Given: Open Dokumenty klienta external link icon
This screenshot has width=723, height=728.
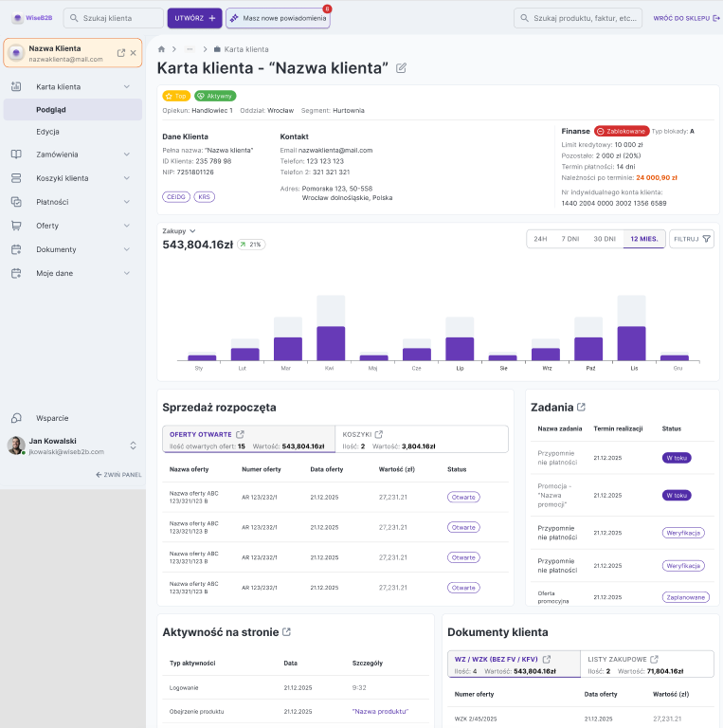Looking at the screenshot, I should 556,632.
